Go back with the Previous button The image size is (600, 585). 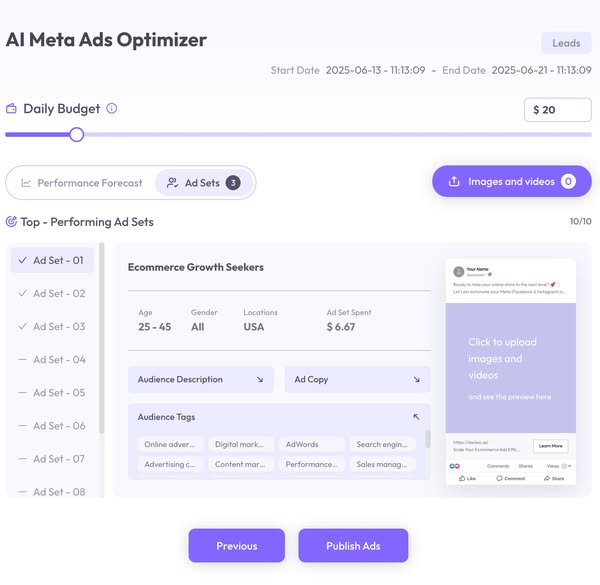click(x=236, y=546)
